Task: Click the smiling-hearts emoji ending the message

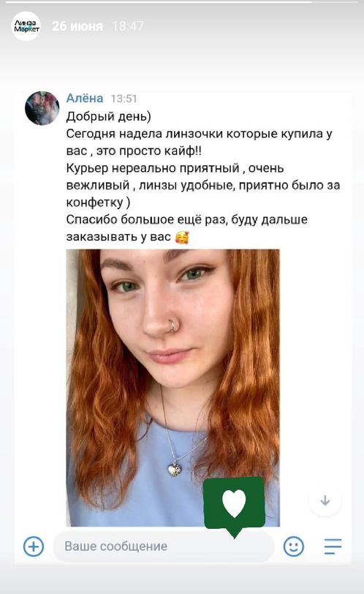Action: pos(182,238)
